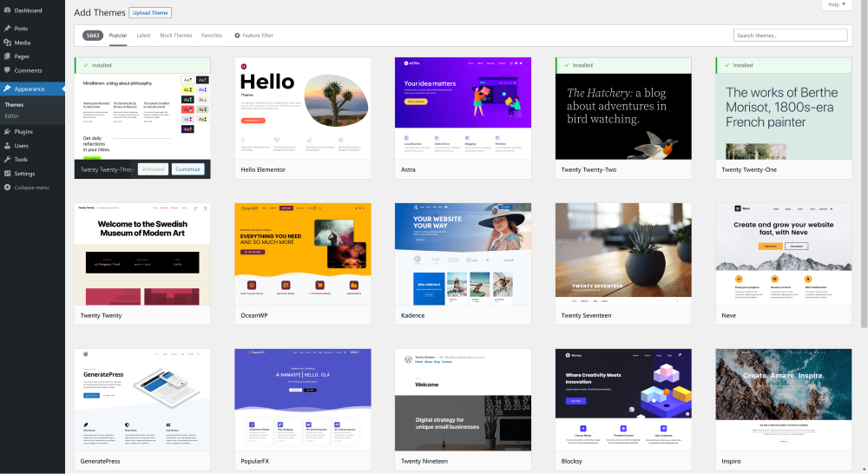
Task: Select the Inspiro theme thumbnail
Action: click(784, 400)
